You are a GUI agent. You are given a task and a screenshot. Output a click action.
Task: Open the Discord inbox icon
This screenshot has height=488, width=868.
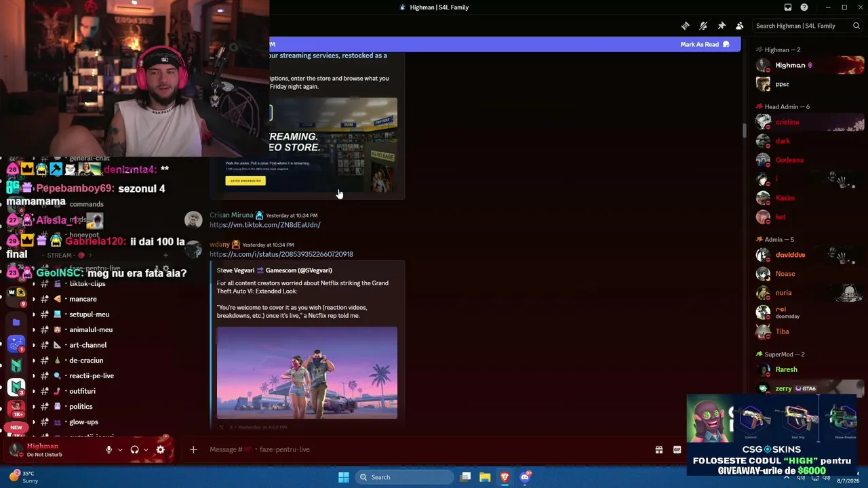coord(788,7)
